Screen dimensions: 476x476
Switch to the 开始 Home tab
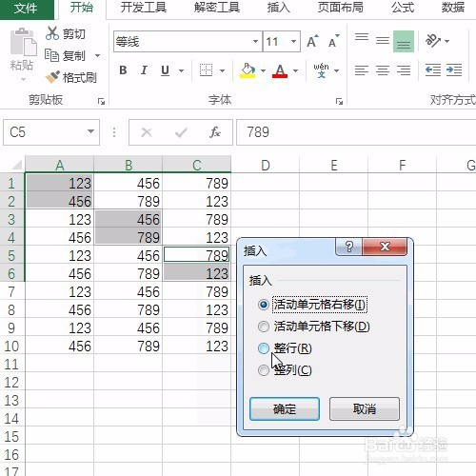point(82,8)
